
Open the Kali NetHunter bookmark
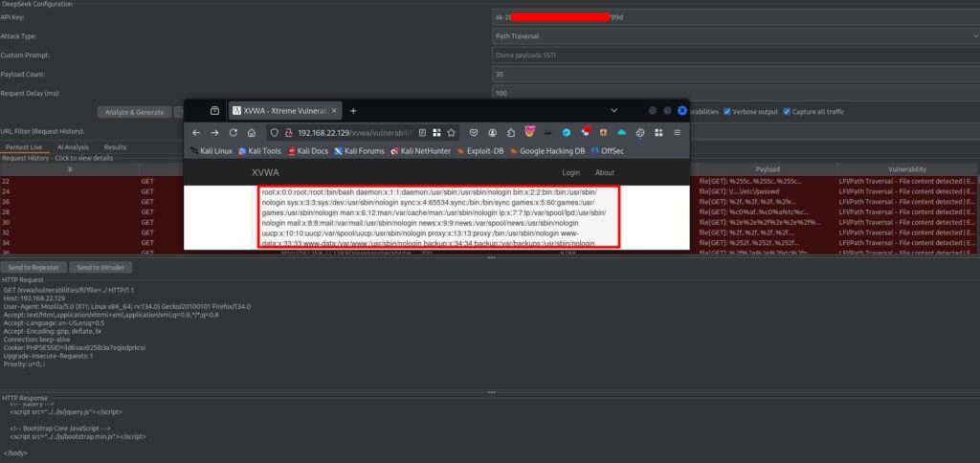[421, 150]
